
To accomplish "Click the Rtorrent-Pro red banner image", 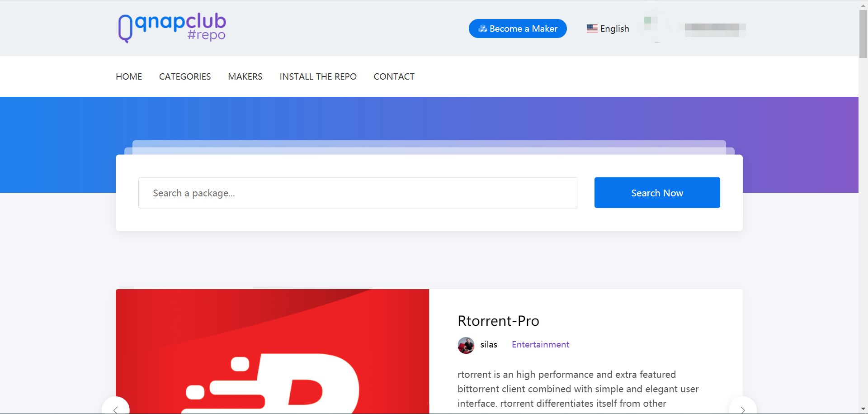I will point(272,352).
